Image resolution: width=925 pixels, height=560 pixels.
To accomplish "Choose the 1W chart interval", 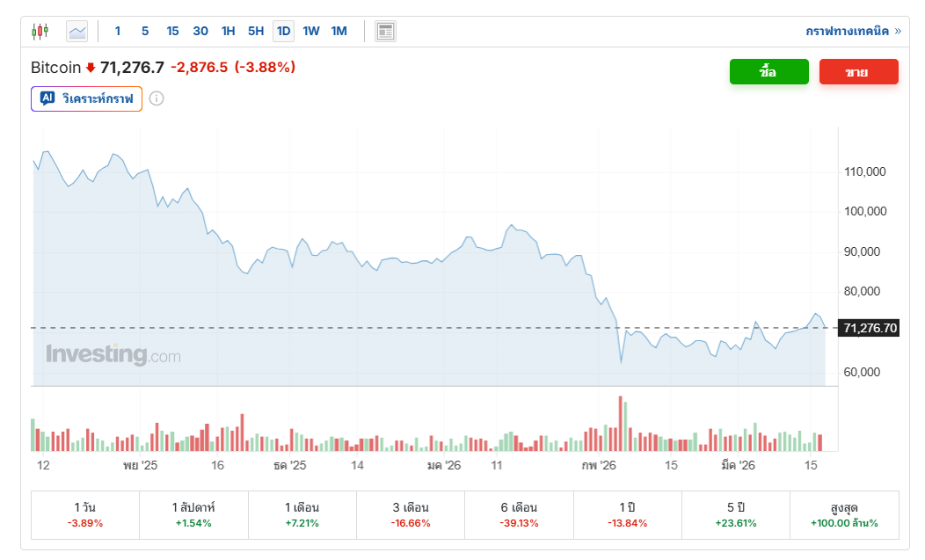I will click(311, 32).
